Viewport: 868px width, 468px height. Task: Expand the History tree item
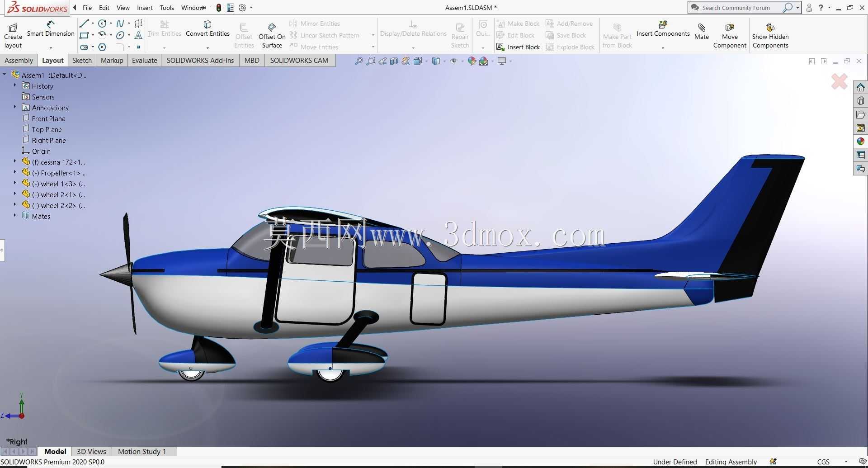click(x=15, y=85)
